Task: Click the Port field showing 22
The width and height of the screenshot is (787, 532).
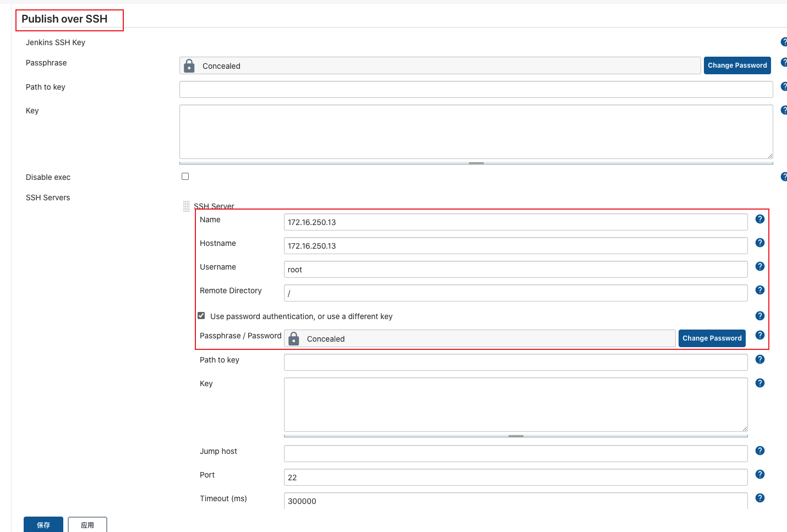Action: click(516, 478)
